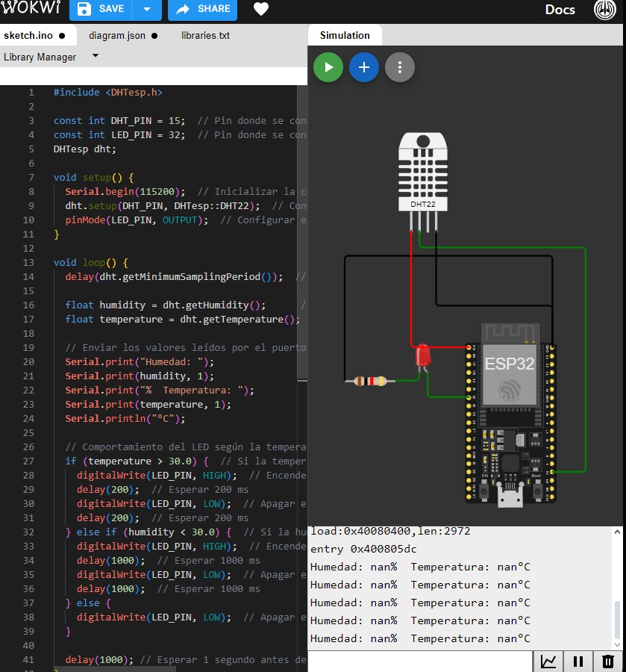Click the ESP32 boot button

click(x=537, y=490)
